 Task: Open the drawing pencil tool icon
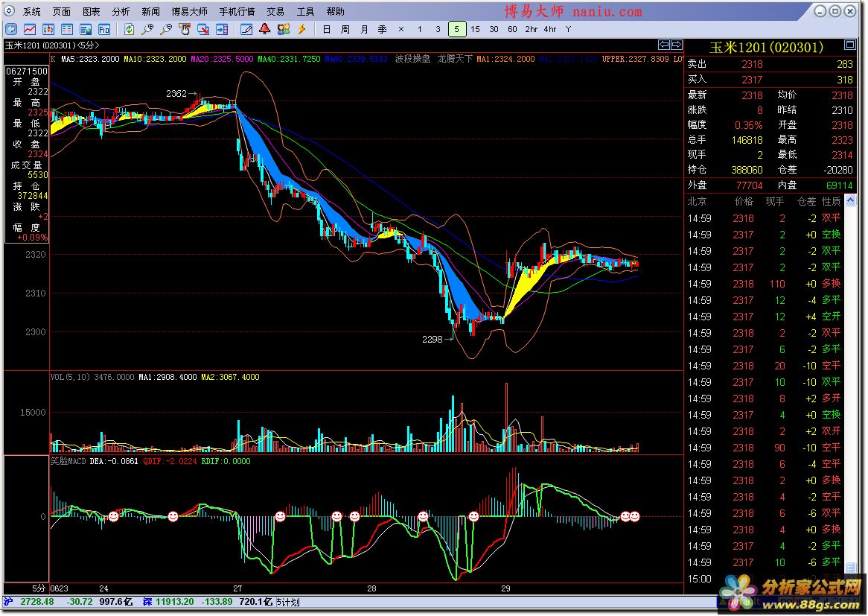246,29
